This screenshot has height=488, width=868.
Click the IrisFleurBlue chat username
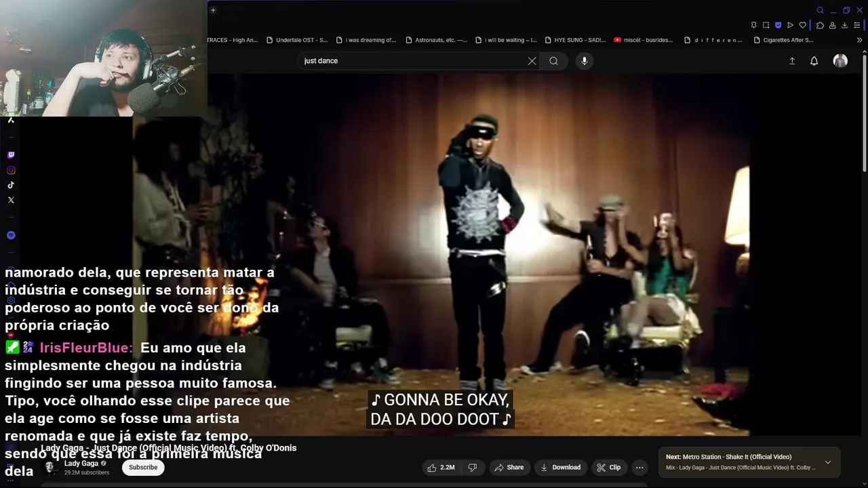tap(86, 348)
